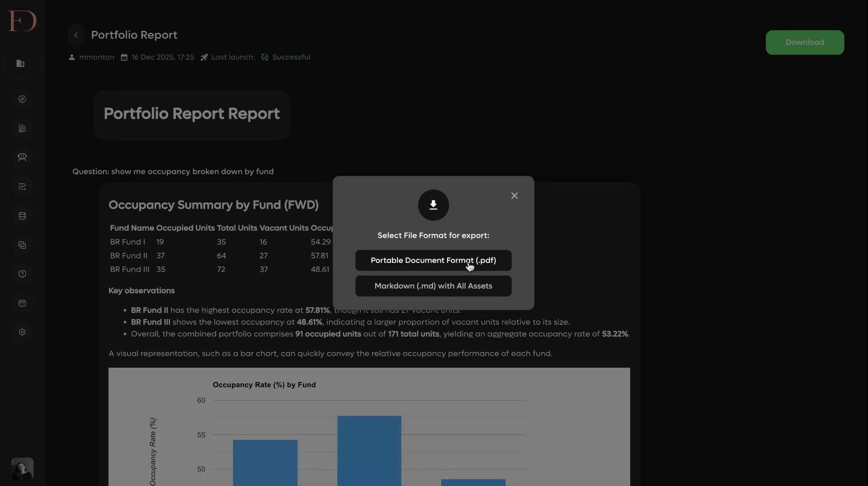Click the calendar icon beside the date
The image size is (868, 486).
[124, 57]
